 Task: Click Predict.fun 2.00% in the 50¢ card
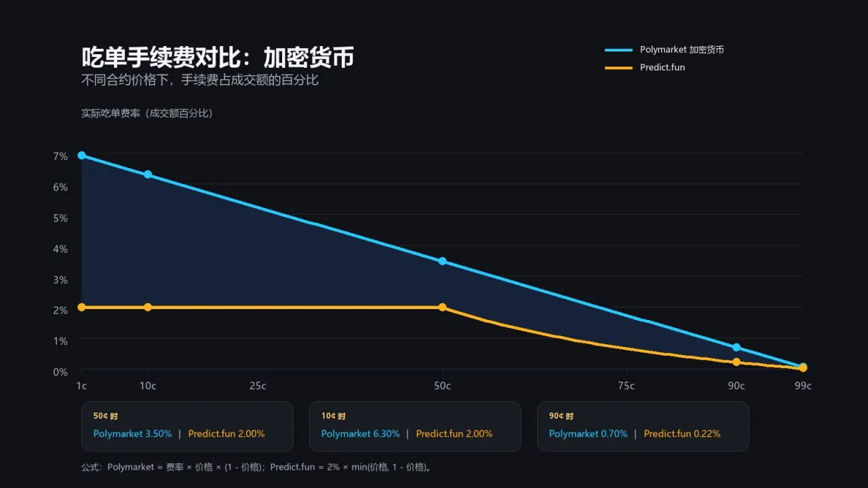click(226, 434)
